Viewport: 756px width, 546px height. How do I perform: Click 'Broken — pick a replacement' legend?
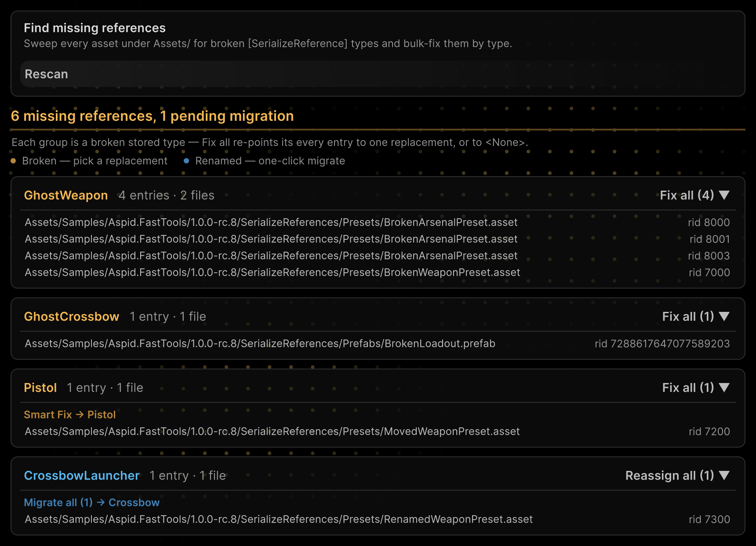click(89, 161)
